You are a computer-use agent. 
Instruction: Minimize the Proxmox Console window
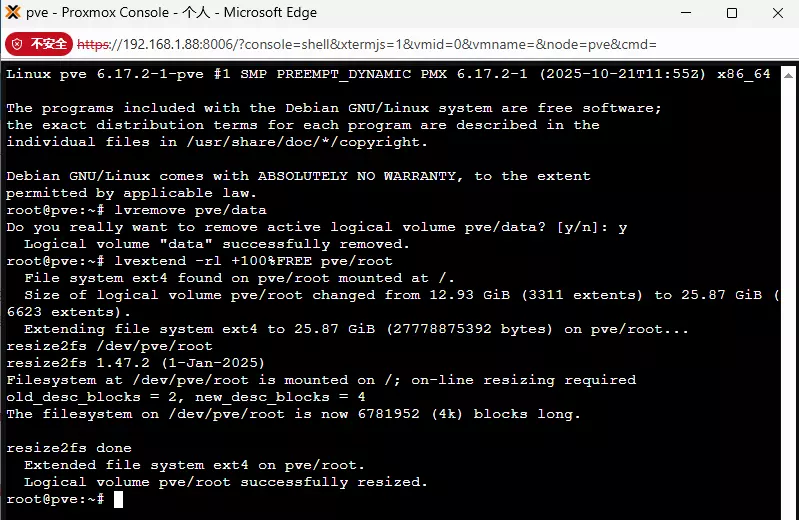pyautogui.click(x=686, y=13)
